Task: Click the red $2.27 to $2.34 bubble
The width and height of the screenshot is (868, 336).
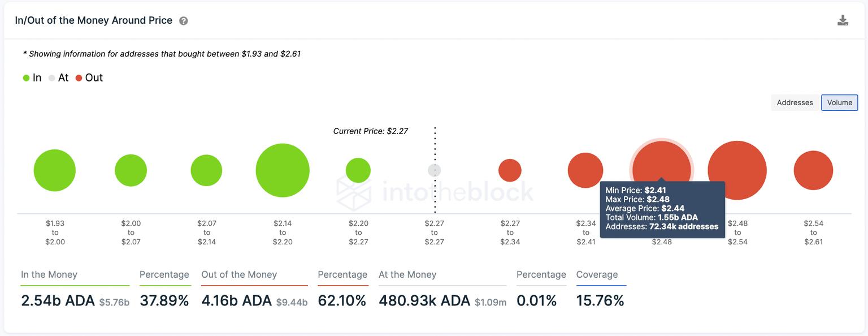Action: click(x=510, y=170)
